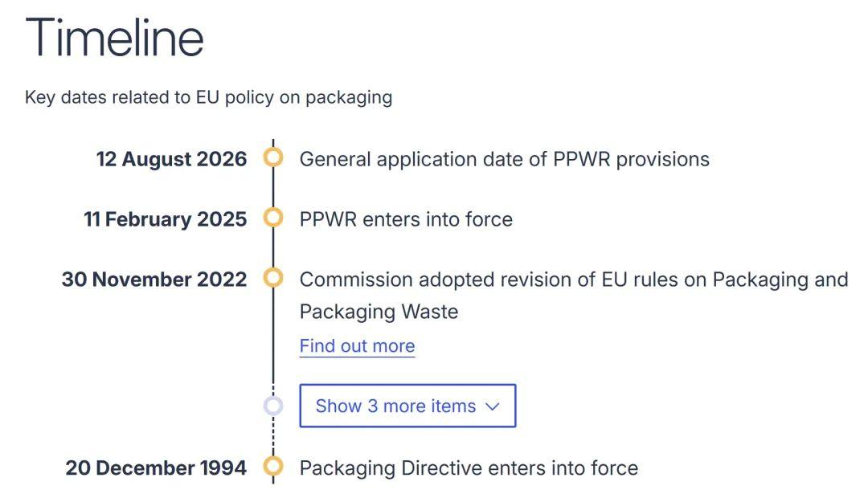Screen dimensions: 868x498
Task: Select the 11 February 2025 date label
Action: pos(165,219)
